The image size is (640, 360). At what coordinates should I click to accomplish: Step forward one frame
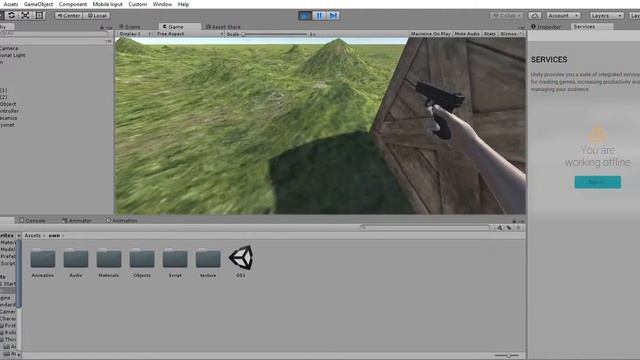point(333,16)
